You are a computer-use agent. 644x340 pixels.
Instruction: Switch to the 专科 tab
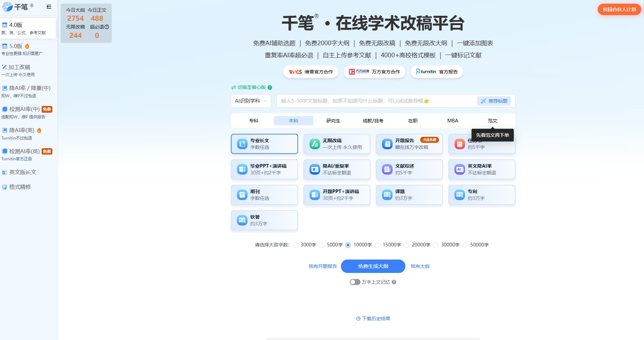point(254,121)
